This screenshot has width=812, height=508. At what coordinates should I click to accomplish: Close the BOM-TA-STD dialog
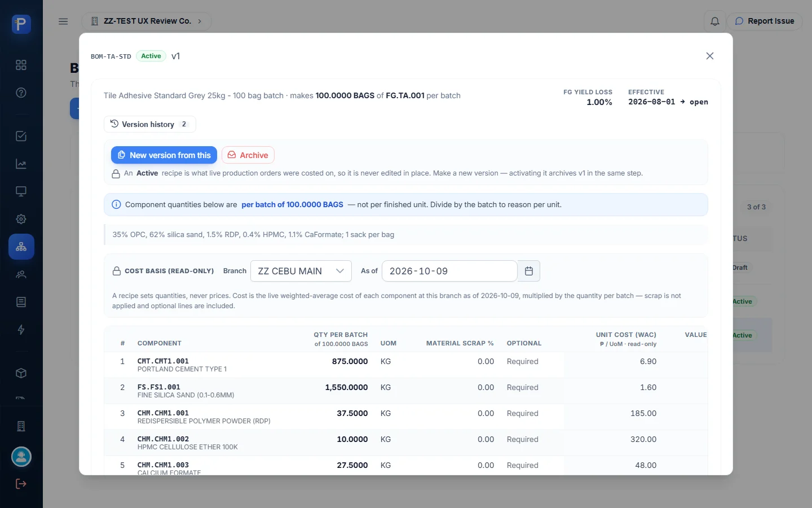pyautogui.click(x=710, y=56)
